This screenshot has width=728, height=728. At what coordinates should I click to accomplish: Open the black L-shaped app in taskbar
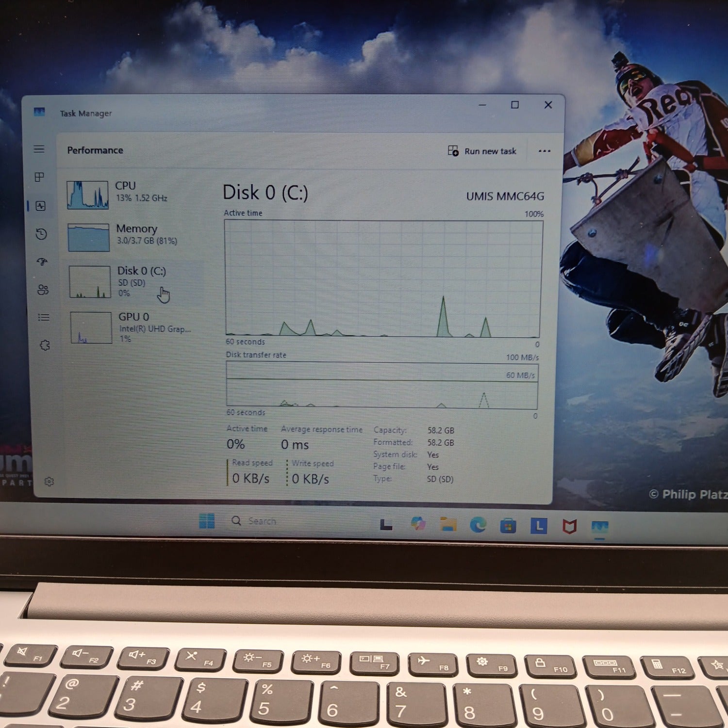pyautogui.click(x=386, y=524)
